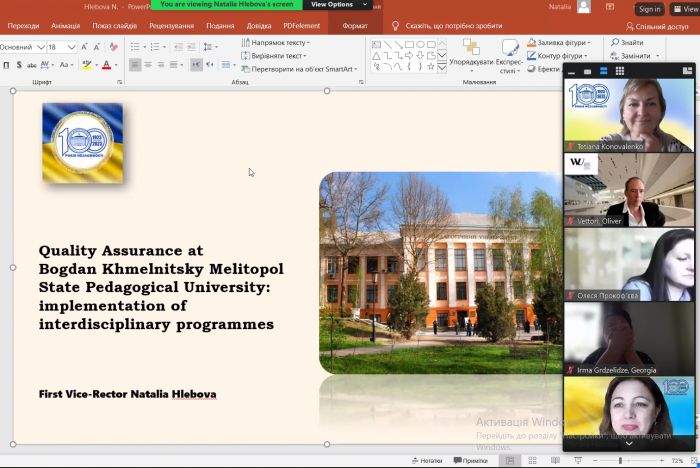The image size is (700, 468).
Task: Click the font color red A icon
Action: tap(106, 65)
